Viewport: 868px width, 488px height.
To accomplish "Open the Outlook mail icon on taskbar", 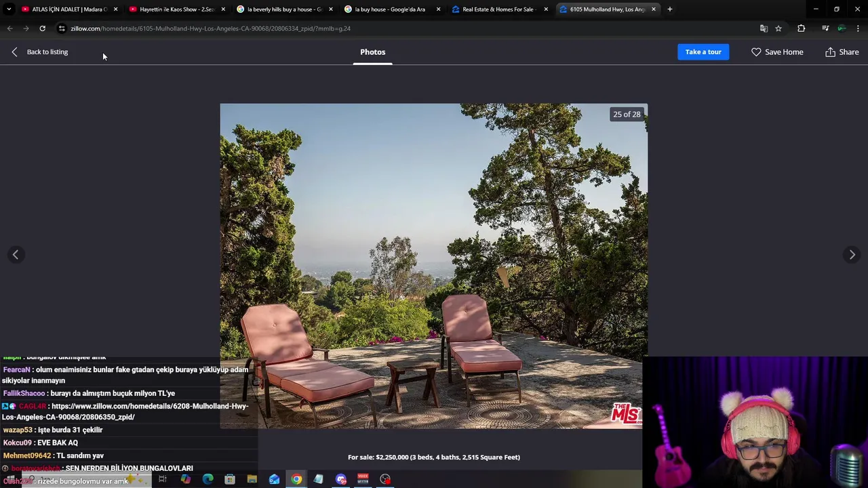I will (274, 479).
